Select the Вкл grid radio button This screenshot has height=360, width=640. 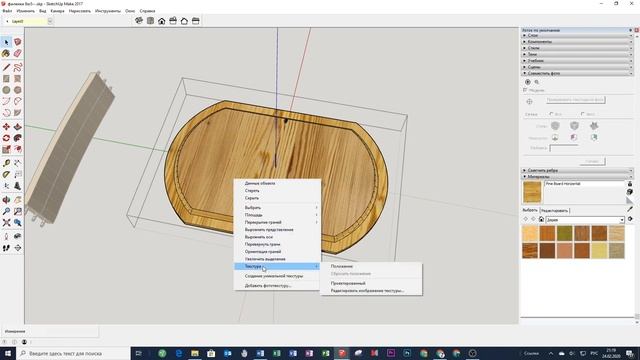pyautogui.click(x=551, y=114)
